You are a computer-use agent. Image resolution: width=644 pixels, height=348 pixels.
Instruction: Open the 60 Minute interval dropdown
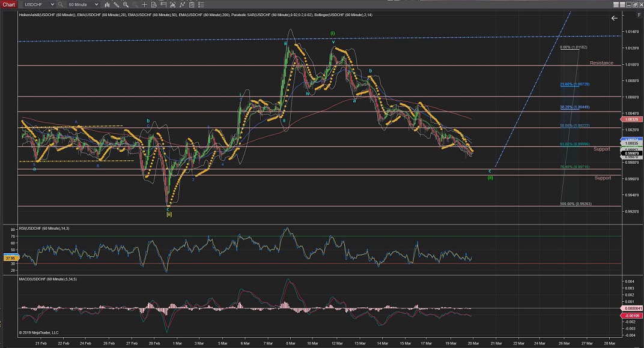(x=84, y=5)
